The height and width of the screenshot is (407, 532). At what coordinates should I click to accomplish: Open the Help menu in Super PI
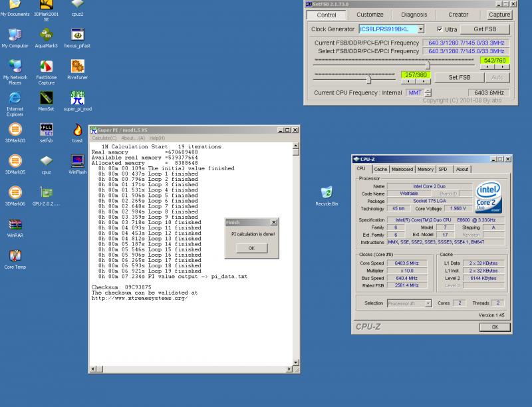157,138
